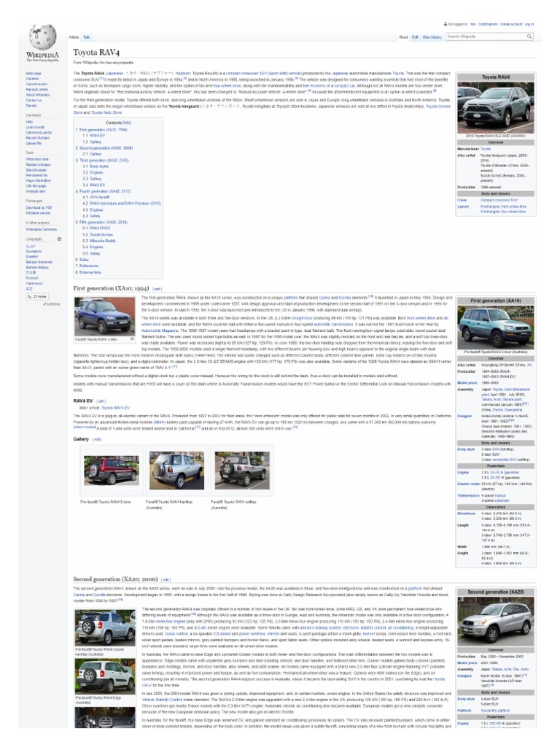
Task: Open Pre-facelift RAV4 Cruiser hardtop thumbnail
Action: (x=105, y=628)
